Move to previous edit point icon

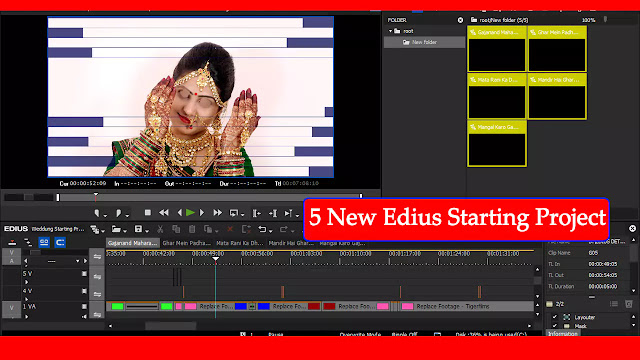click(x=257, y=213)
